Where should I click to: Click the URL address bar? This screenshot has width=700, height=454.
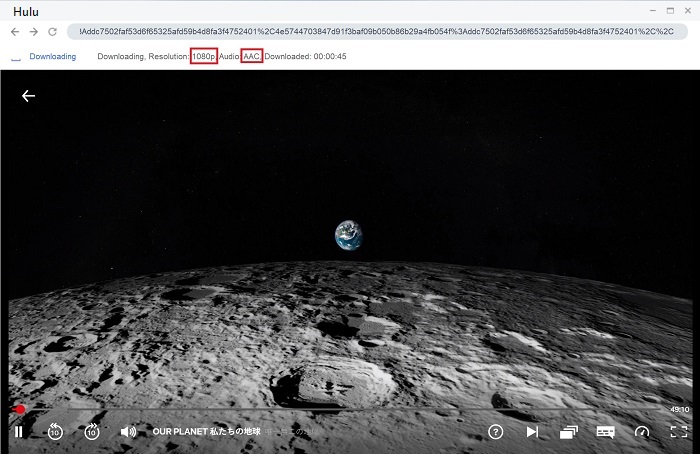pyautogui.click(x=380, y=32)
